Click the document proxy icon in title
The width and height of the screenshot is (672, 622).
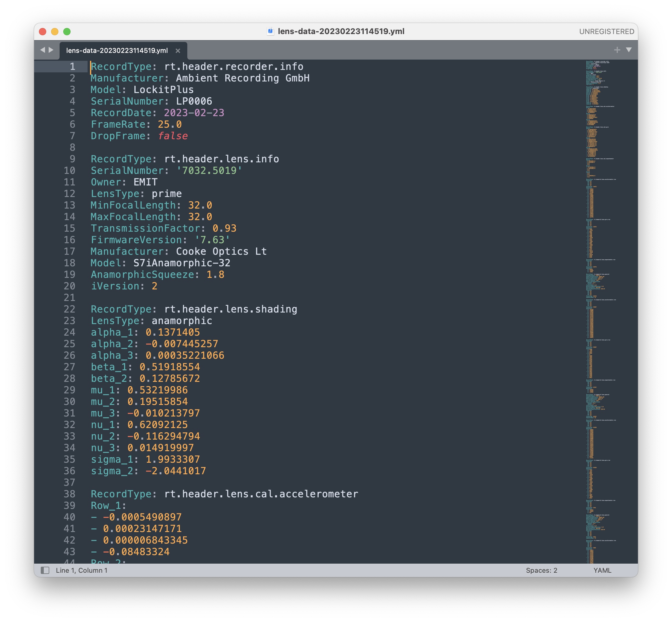point(270,31)
